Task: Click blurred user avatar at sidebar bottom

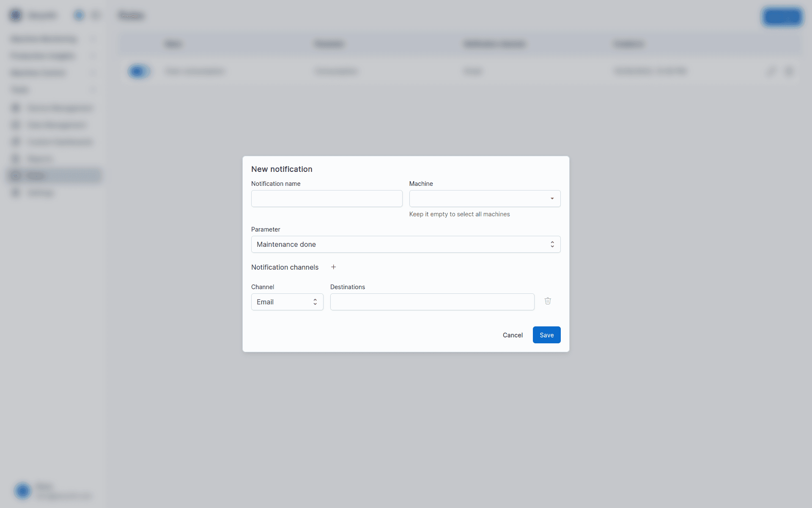Action: tap(23, 491)
